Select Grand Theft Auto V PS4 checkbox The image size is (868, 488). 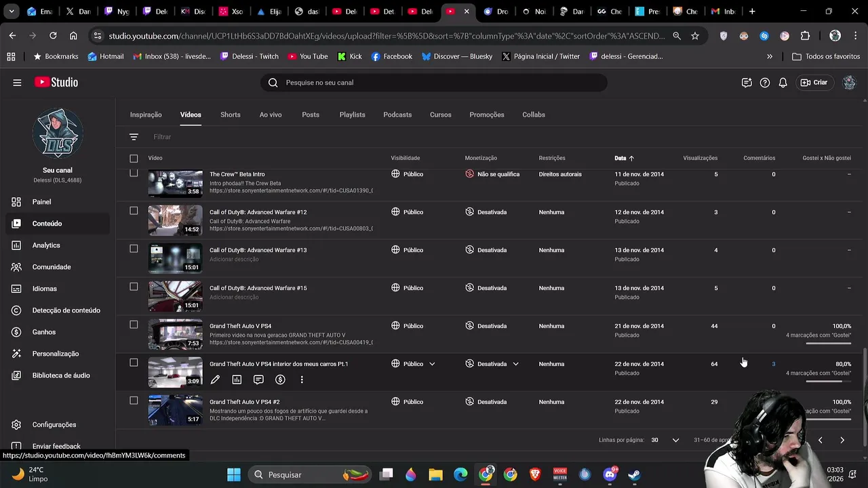pos(134,325)
